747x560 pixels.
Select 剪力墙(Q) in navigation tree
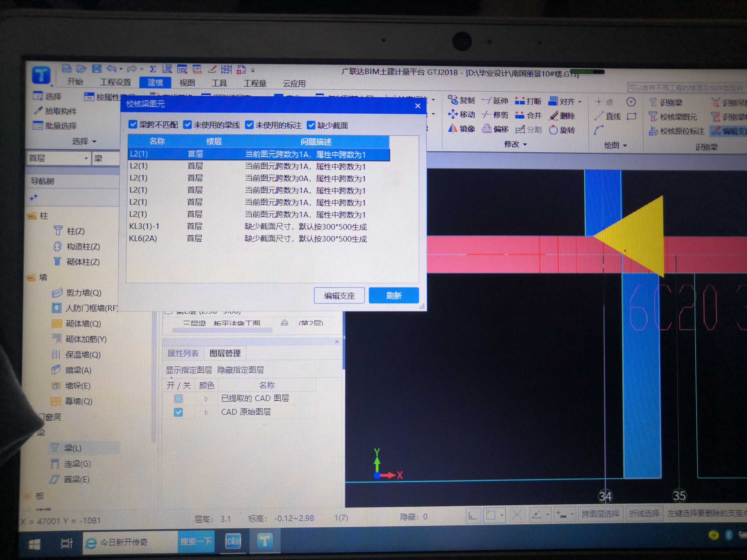point(77,293)
